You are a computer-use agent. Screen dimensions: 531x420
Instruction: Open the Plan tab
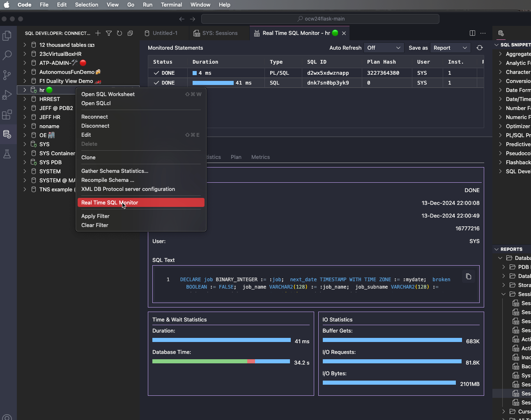(236, 157)
